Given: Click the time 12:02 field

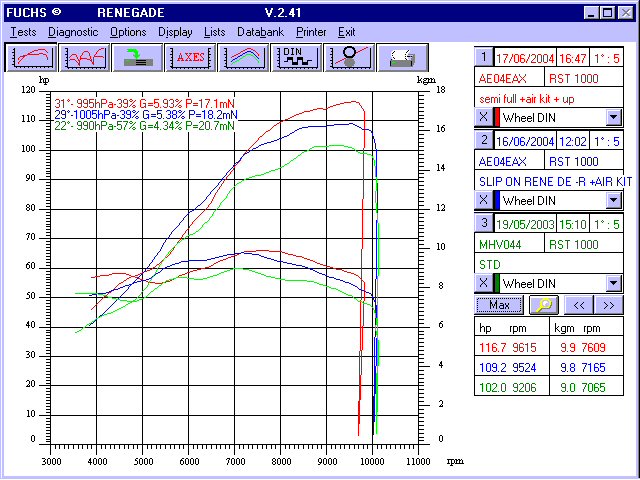Looking at the screenshot, I should [x=573, y=142].
